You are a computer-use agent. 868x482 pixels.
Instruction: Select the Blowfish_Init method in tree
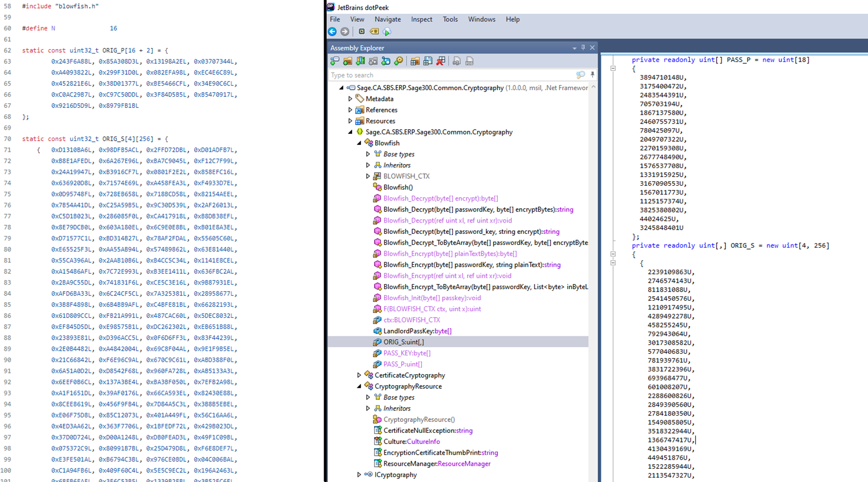tap(431, 298)
